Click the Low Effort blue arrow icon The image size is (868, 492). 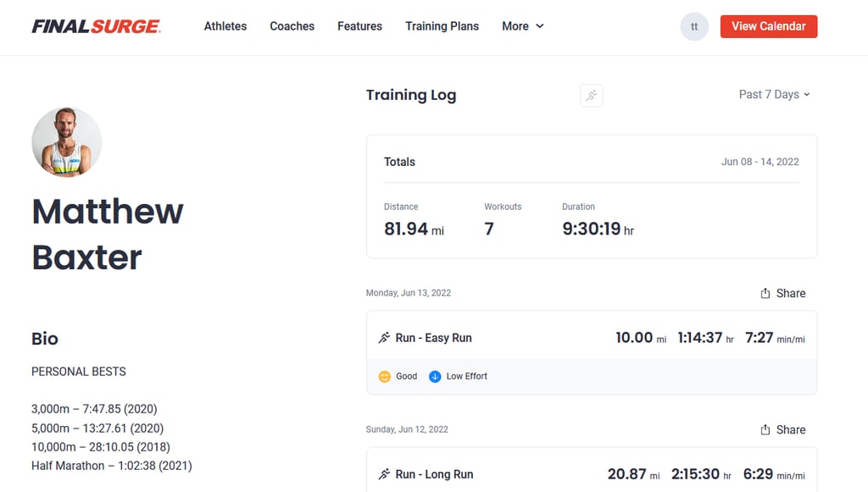[x=435, y=376]
